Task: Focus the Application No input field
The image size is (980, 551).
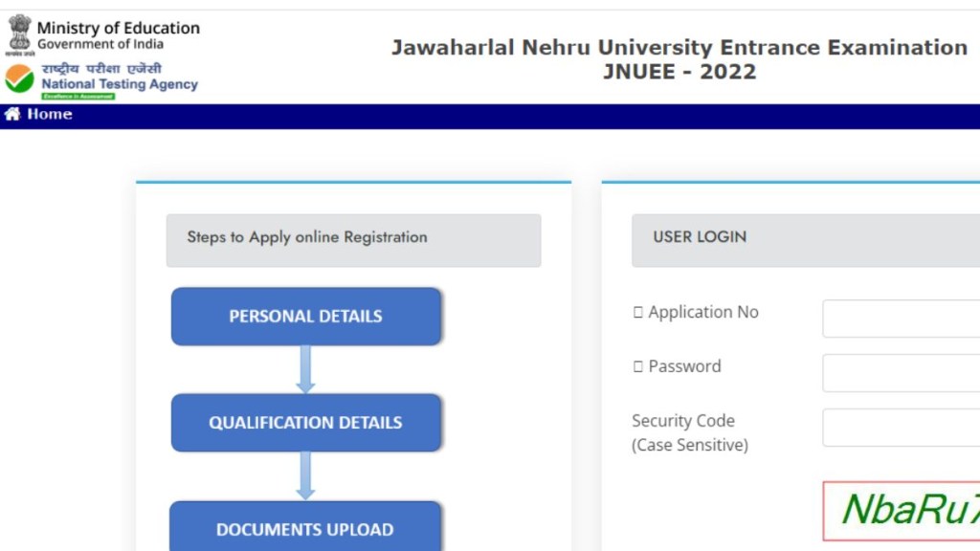Action: coord(901,319)
